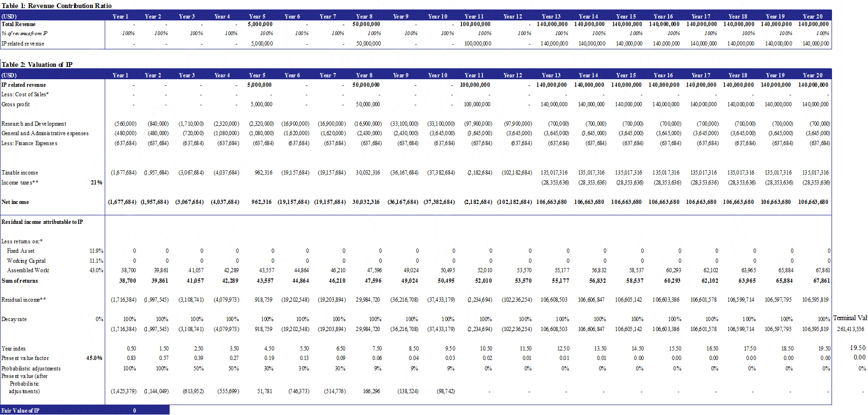868x415 pixels.
Task: Select the (1,710,000) Research and Development cell
Action: coord(191,124)
